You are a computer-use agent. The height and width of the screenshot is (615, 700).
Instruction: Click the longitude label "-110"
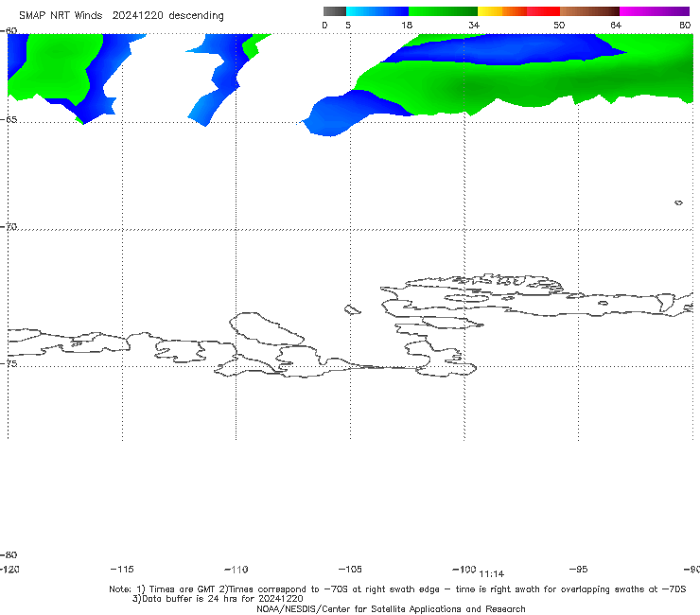pyautogui.click(x=236, y=570)
